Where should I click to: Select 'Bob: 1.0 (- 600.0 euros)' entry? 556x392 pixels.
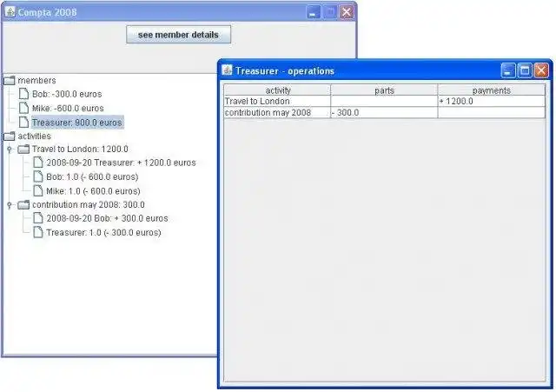[92, 176]
